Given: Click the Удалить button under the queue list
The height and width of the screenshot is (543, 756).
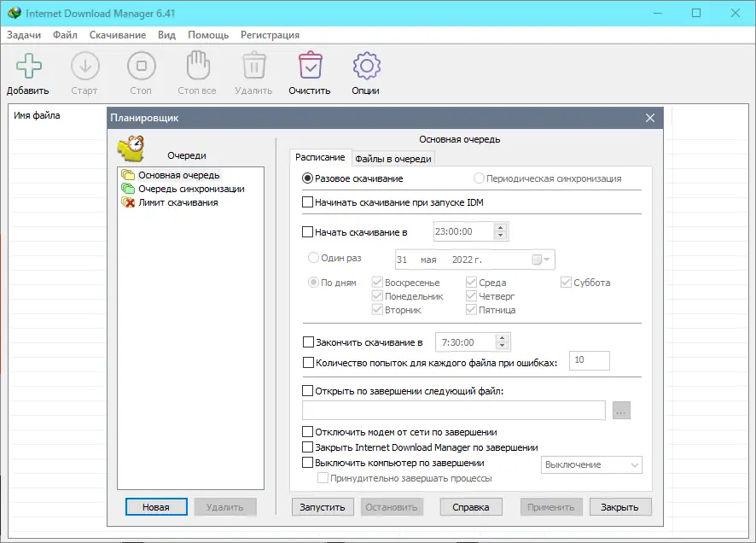Looking at the screenshot, I should click(225, 507).
